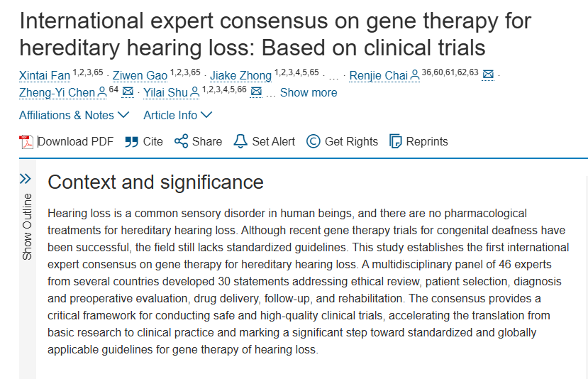Click the PDF icon beside Download PDF

pyautogui.click(x=26, y=141)
